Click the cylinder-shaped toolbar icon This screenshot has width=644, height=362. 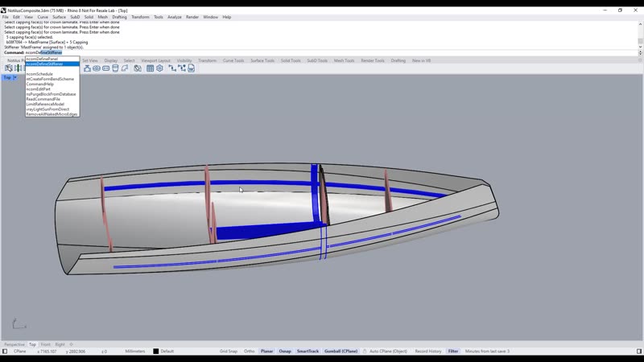click(x=115, y=68)
